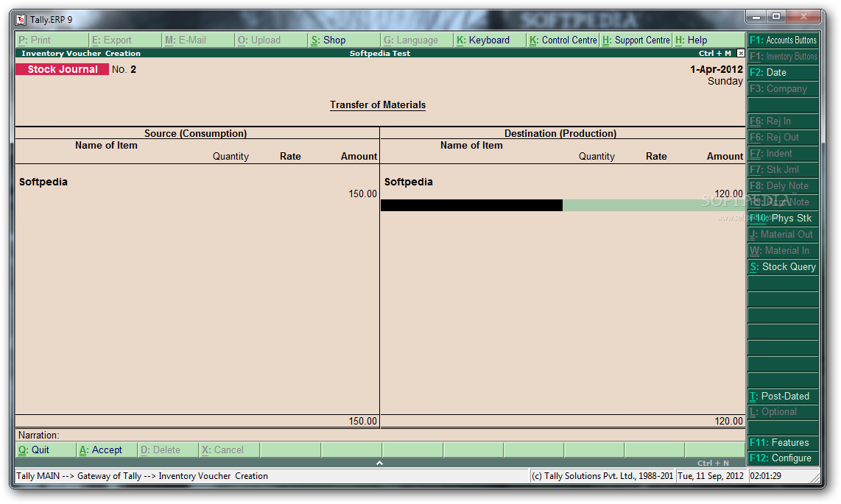Select the Softpedia item under Source (Consumption)
This screenshot has height=504, width=841.
tap(43, 182)
